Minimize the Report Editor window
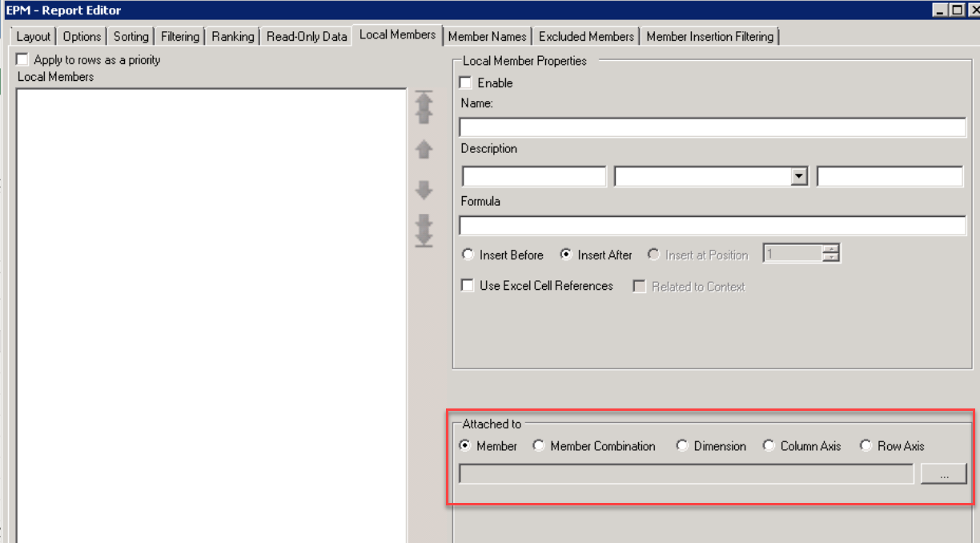The width and height of the screenshot is (980, 543). 939,10
